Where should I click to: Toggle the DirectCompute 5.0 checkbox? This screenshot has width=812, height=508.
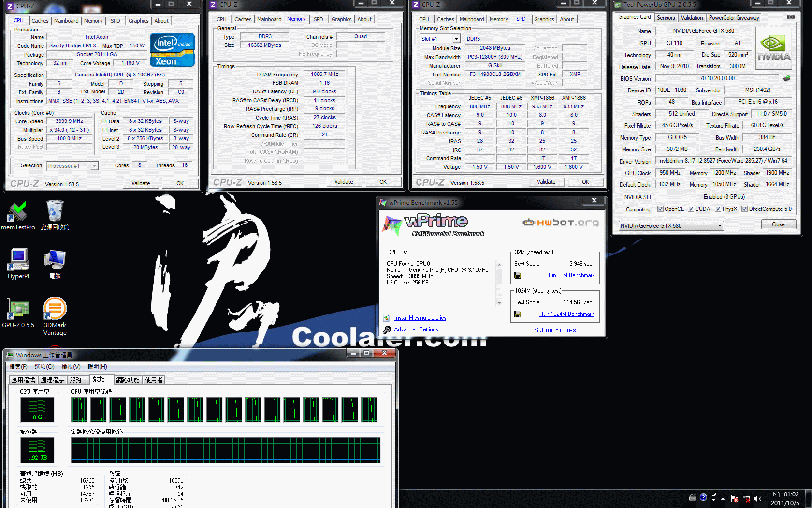[x=744, y=209]
